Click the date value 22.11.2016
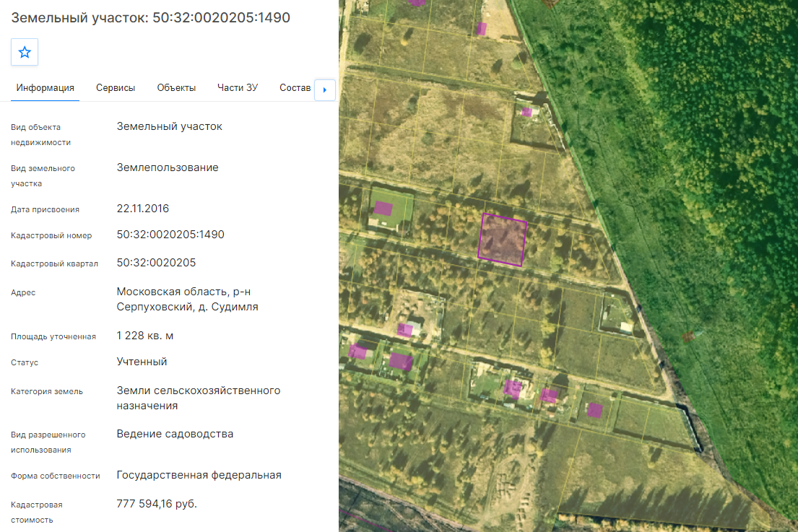The height and width of the screenshot is (532, 798). [x=142, y=209]
